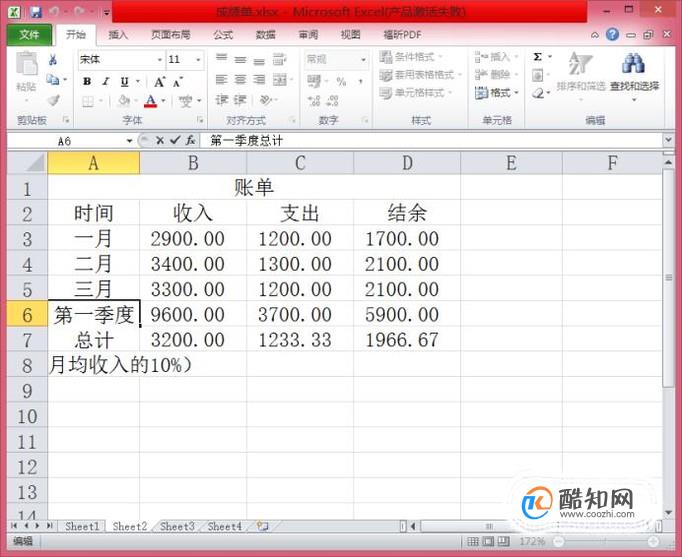Click the Save icon in quick access toolbar
682x557 pixels.
coord(36,11)
